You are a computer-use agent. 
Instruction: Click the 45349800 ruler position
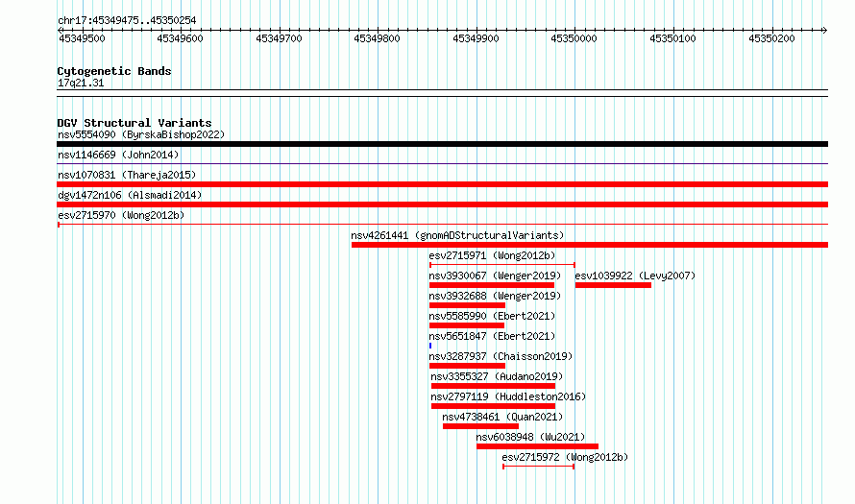[x=377, y=38]
